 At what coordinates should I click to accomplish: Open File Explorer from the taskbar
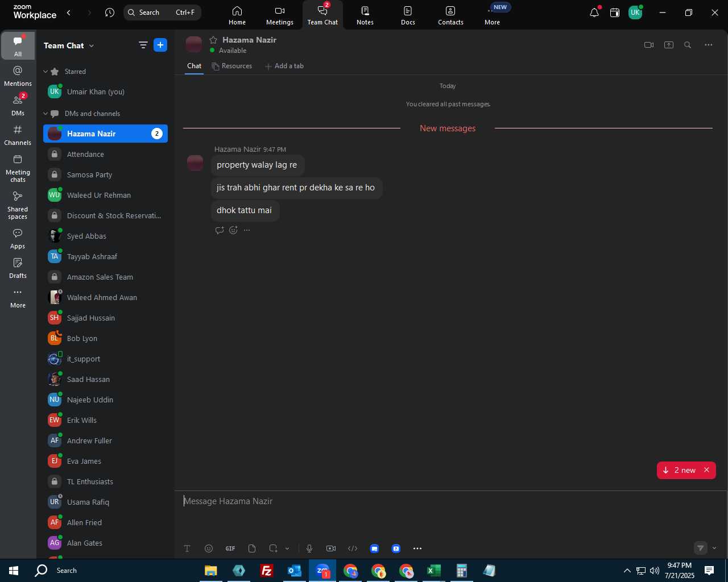[x=210, y=571]
